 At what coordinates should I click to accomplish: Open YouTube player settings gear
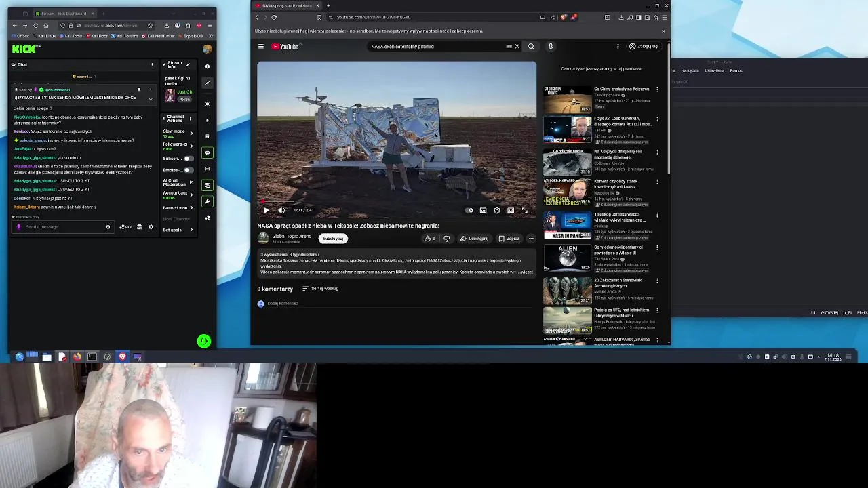497,210
